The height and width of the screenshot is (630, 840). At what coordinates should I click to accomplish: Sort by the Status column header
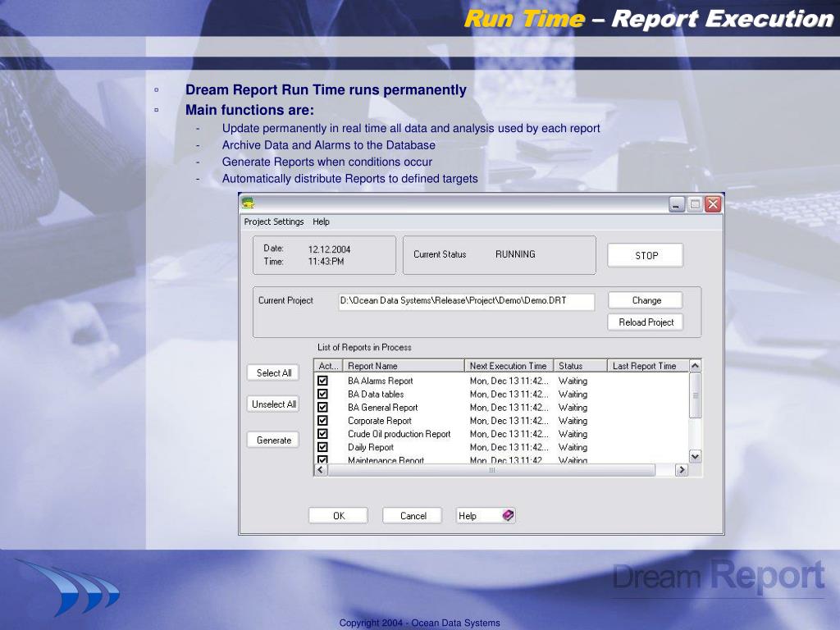coord(580,366)
